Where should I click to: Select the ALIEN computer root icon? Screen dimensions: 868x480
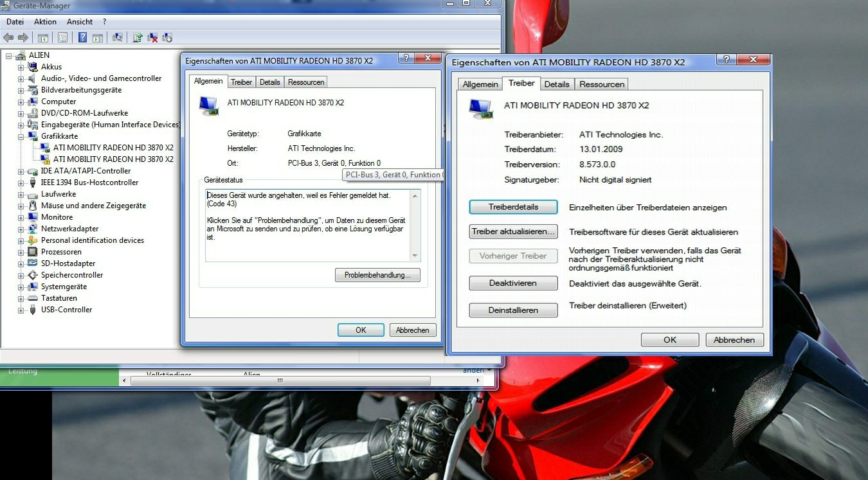point(21,55)
